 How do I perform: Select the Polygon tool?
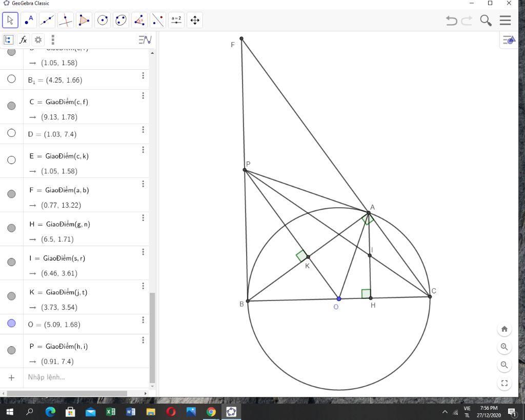(x=84, y=20)
